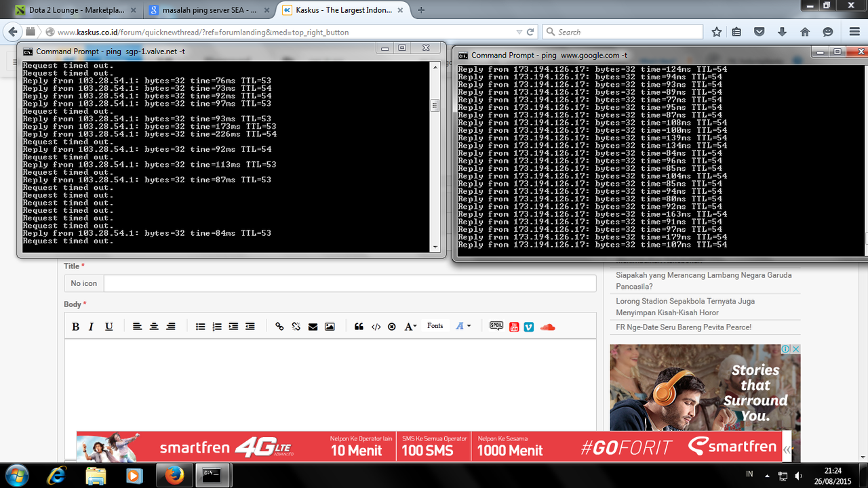Save page to Pocket
Screen dimensions: 868x488
[759, 32]
